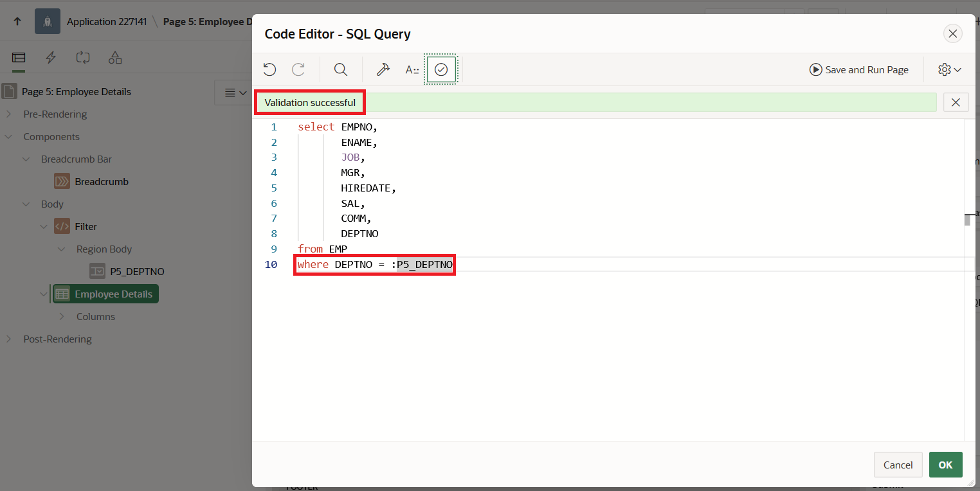
Task: Confirm the query with the OK button
Action: tap(945, 464)
